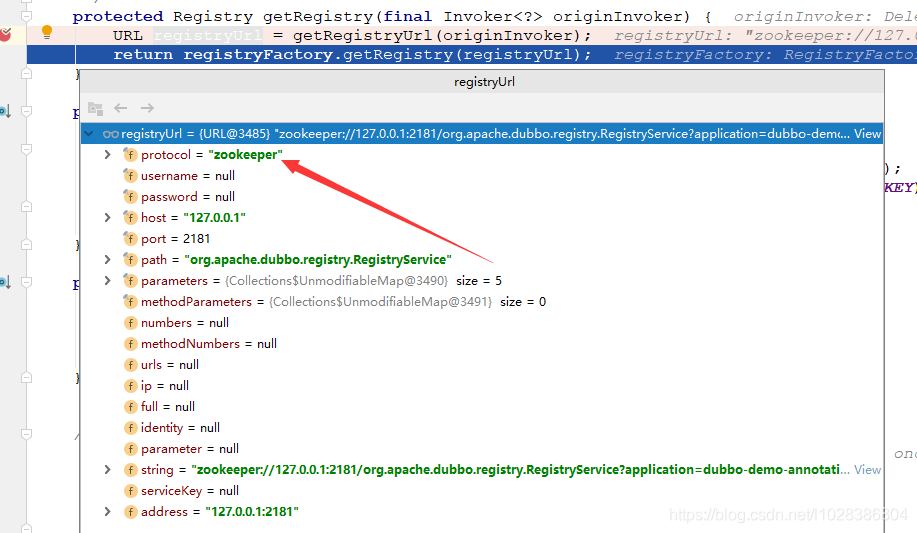
Task: Select the methodNumbers = null row
Action: pyautogui.click(x=482, y=344)
